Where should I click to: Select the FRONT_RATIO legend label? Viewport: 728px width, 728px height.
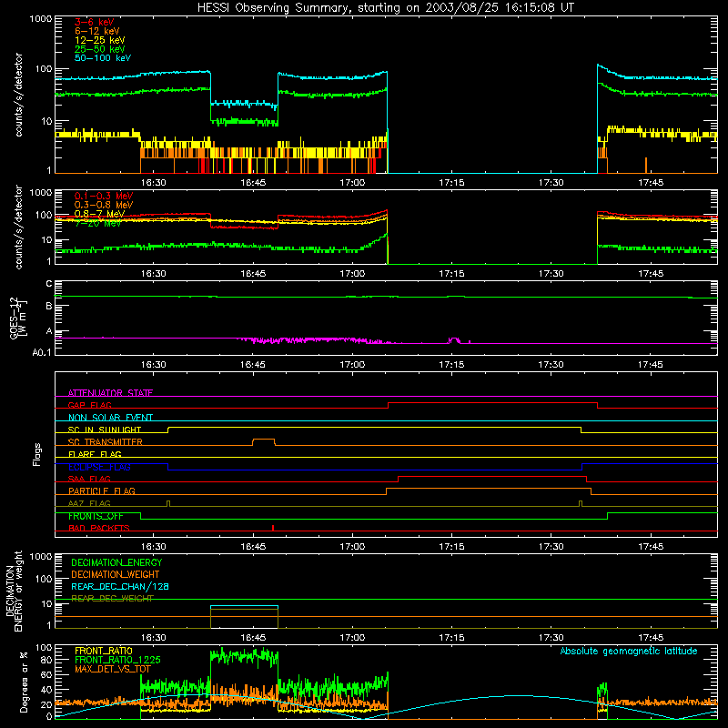point(104,651)
